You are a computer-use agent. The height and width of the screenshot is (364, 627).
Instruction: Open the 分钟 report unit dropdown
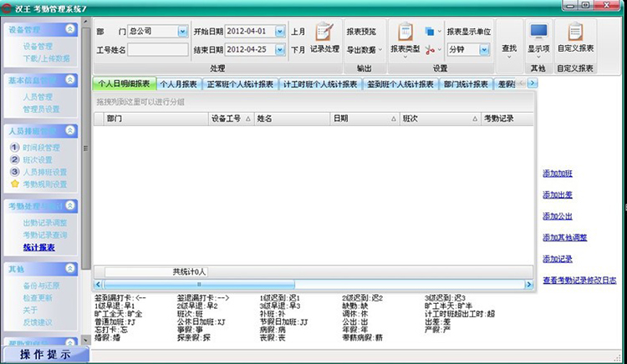[x=484, y=49]
